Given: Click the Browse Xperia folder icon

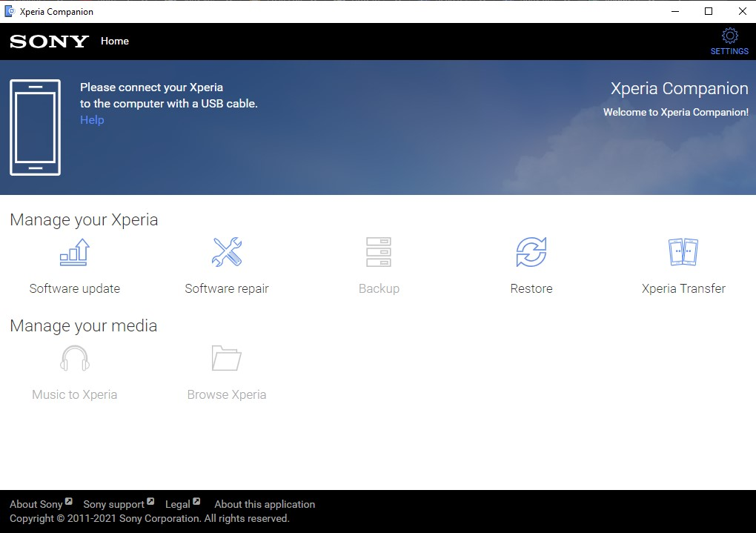Looking at the screenshot, I should [x=227, y=358].
